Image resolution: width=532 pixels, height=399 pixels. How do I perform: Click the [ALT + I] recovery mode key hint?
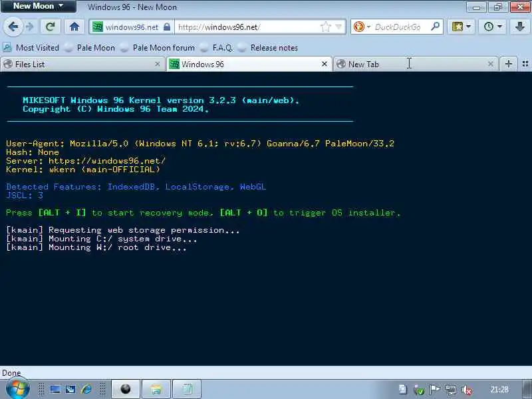(x=62, y=213)
